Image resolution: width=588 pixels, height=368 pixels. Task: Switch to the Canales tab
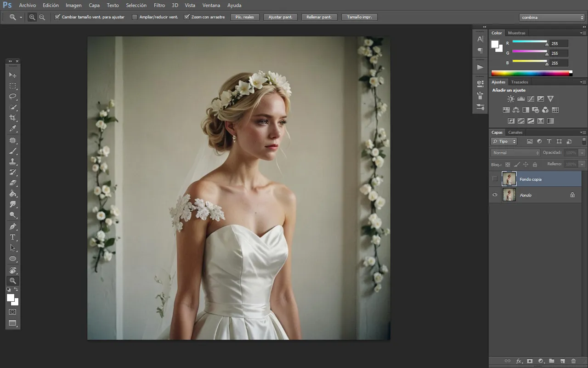(515, 132)
